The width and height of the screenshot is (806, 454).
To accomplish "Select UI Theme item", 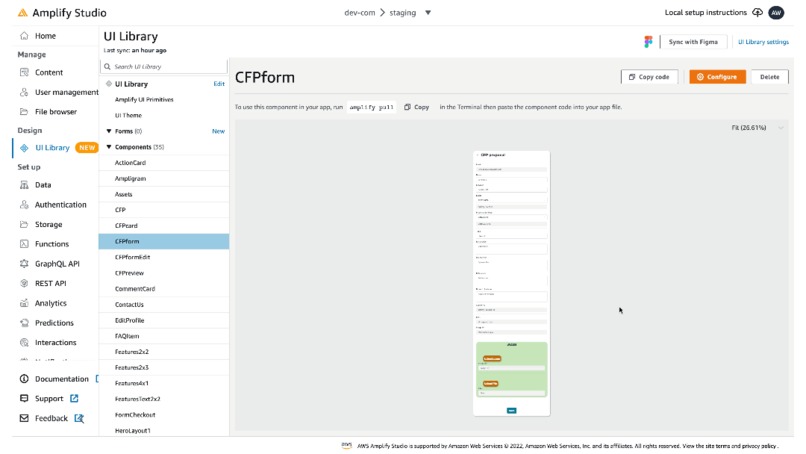I will 128,115.
